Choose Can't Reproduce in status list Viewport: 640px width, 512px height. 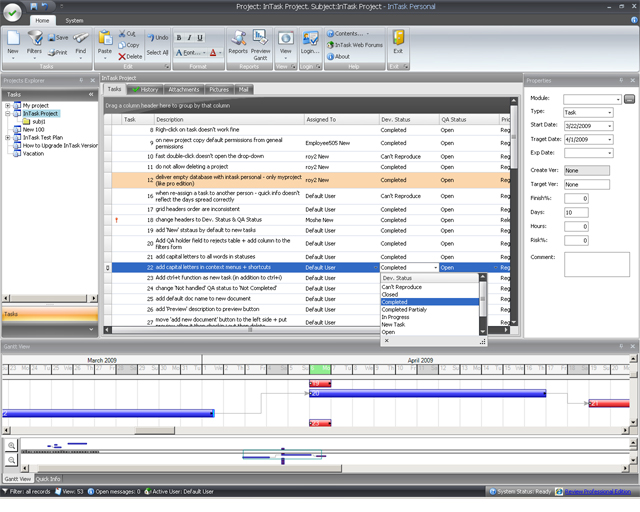tap(430, 287)
